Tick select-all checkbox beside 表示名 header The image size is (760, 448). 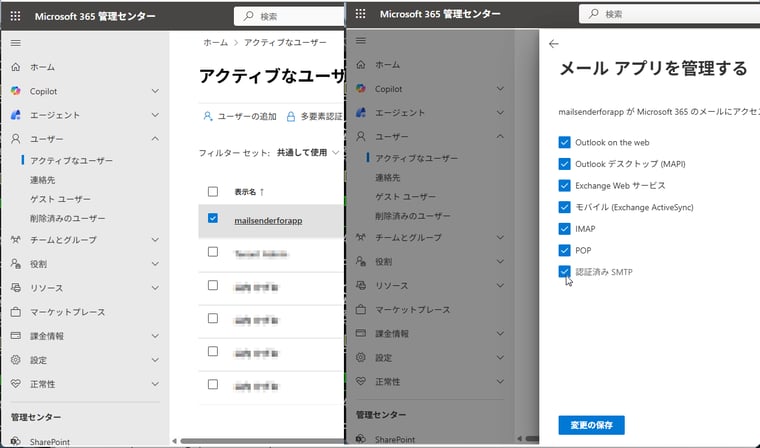213,192
